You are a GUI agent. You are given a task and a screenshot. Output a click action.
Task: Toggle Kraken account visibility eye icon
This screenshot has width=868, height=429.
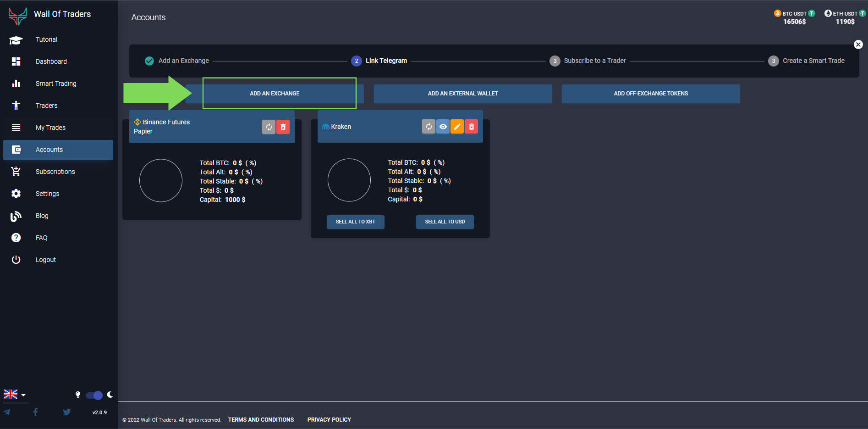[x=443, y=127]
